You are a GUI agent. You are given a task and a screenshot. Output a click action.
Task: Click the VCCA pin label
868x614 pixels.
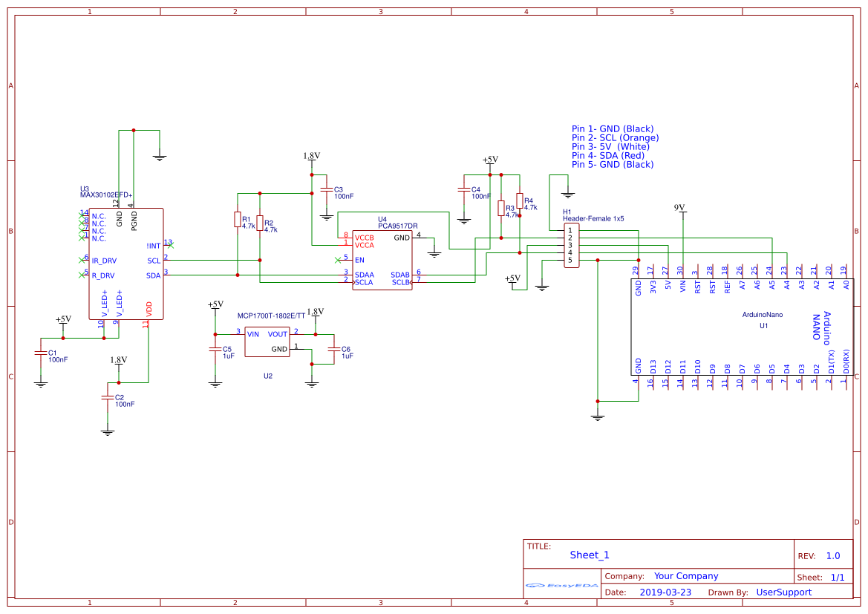point(365,245)
